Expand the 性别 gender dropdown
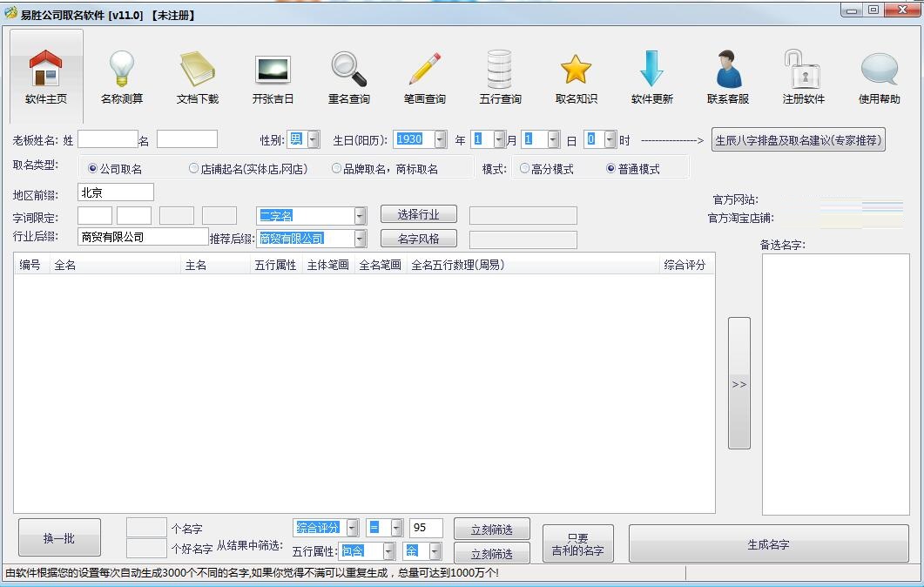The image size is (924, 587). pos(314,139)
